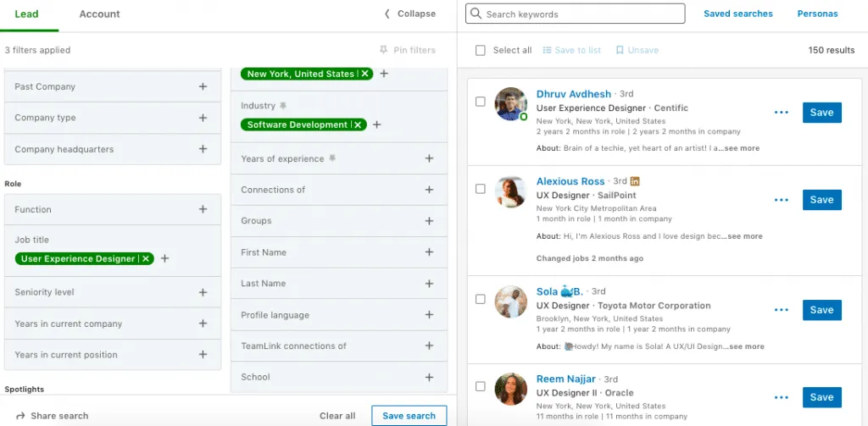Click the Save search button
The width and height of the screenshot is (868, 426).
[x=409, y=416]
